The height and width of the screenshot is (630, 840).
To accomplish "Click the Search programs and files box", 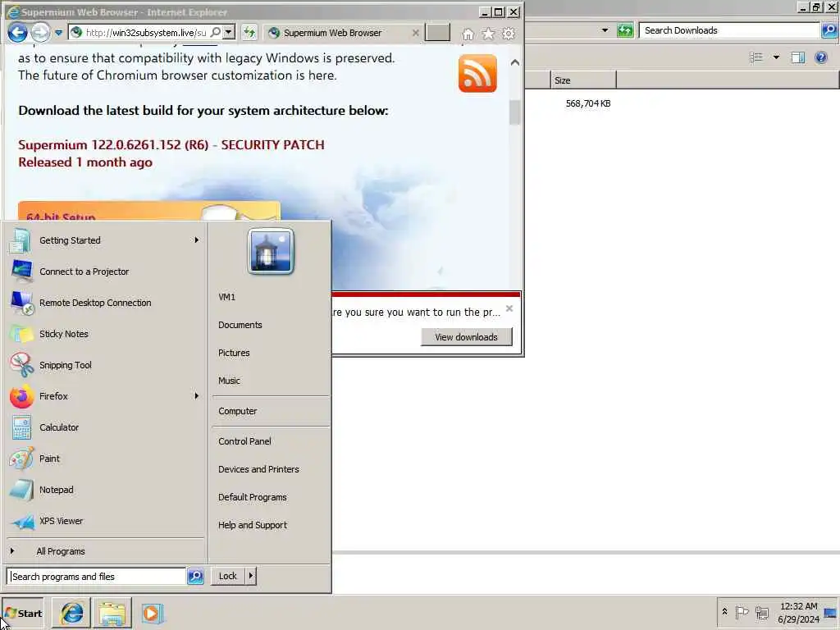I will click(97, 577).
